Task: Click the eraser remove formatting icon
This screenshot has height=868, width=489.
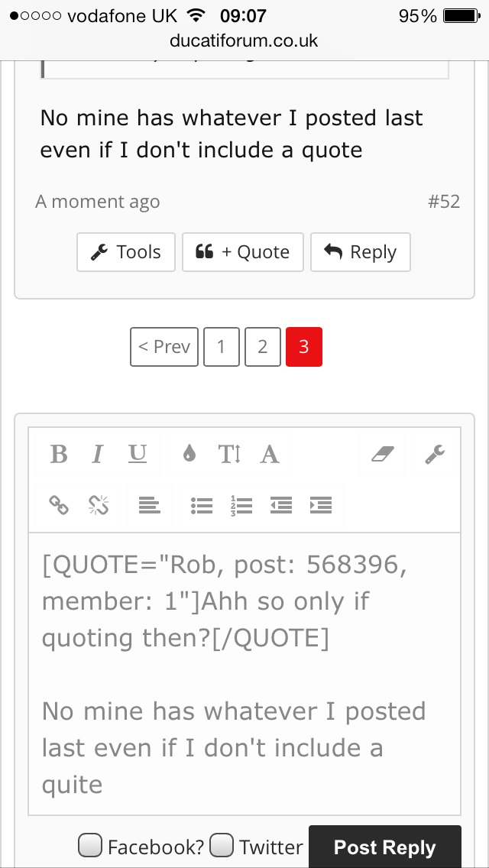Action: (383, 455)
